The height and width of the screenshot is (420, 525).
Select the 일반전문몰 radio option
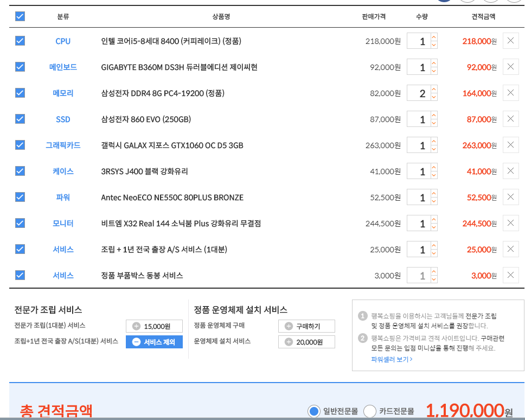pyautogui.click(x=313, y=411)
